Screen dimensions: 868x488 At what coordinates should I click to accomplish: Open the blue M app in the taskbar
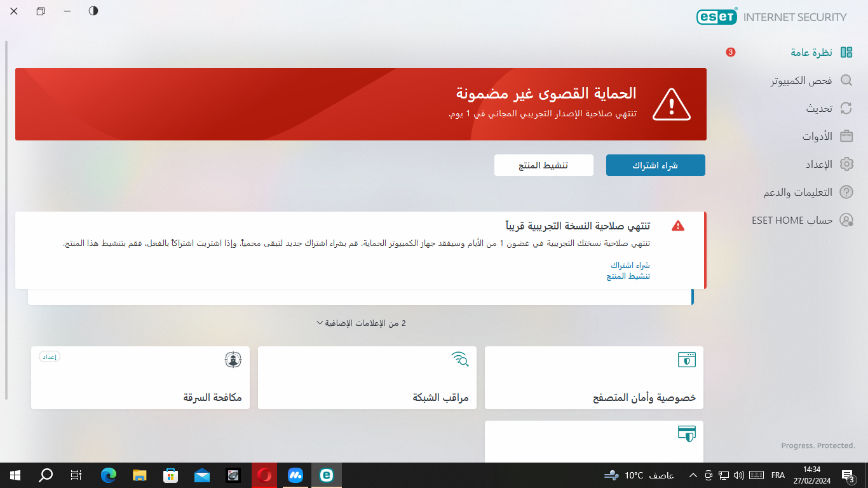pos(295,475)
